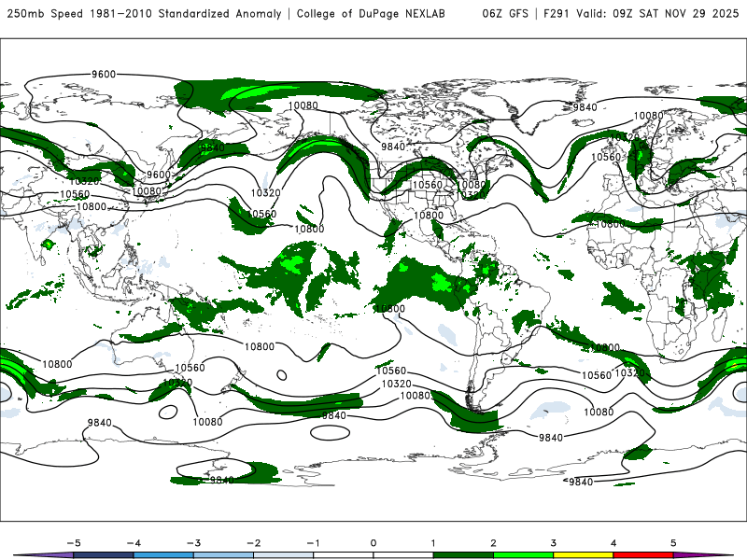Click the '0' colorbar tick label
Screen dimensions: 747x560
[373, 543]
